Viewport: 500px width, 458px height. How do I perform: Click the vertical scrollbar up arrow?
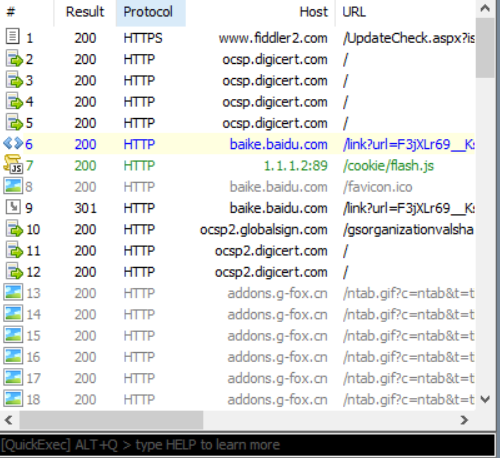pyautogui.click(x=485, y=8)
